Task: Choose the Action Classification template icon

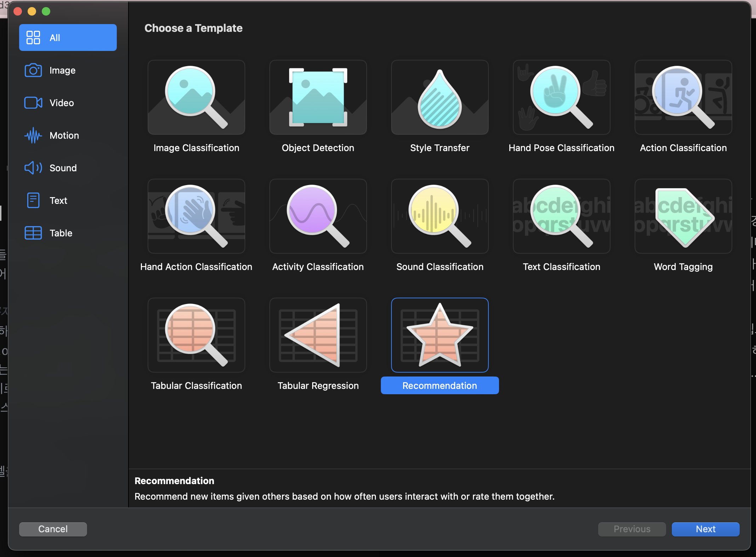Action: (683, 97)
